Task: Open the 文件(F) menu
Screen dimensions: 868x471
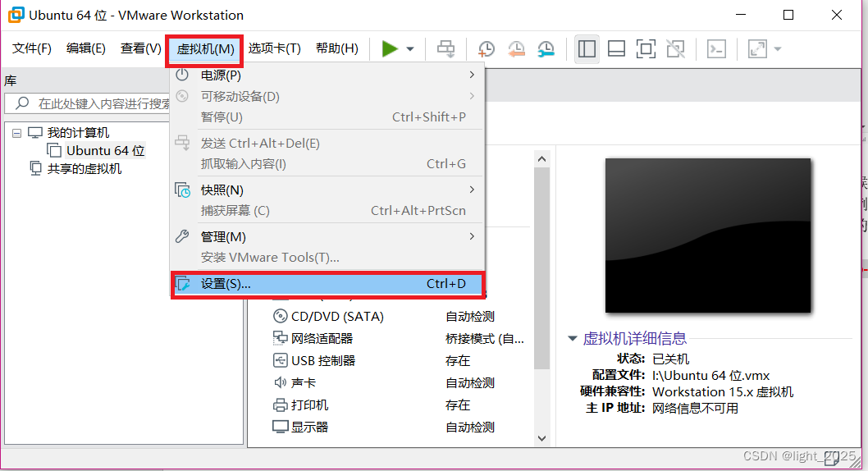Action: click(31, 48)
